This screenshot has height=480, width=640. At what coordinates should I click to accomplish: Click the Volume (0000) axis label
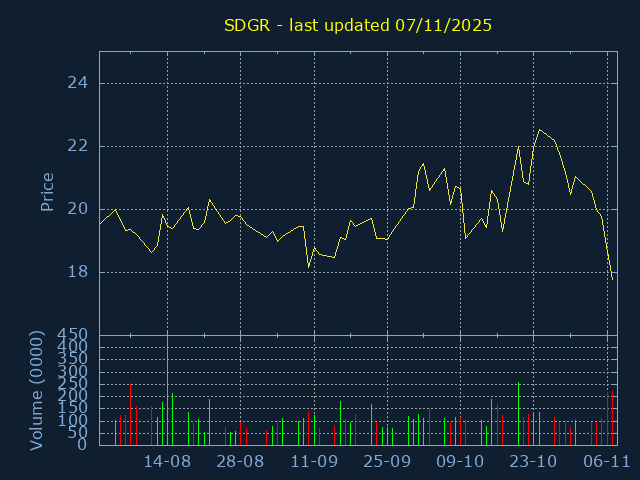37,392
